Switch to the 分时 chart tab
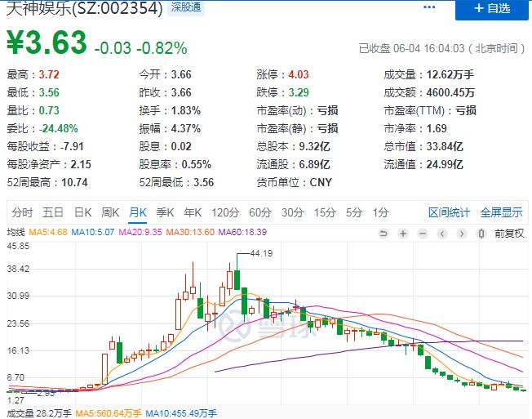The width and height of the screenshot is (532, 419). 22,212
